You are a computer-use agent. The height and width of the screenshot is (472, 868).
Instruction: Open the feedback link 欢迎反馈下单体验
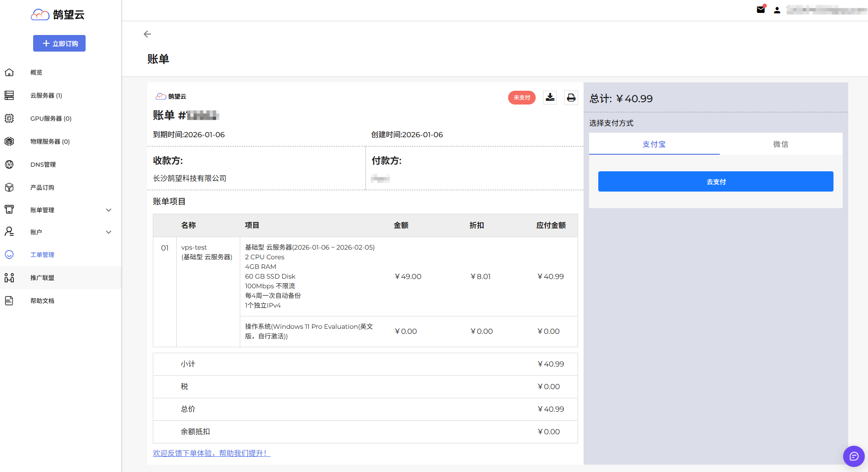[211, 453]
